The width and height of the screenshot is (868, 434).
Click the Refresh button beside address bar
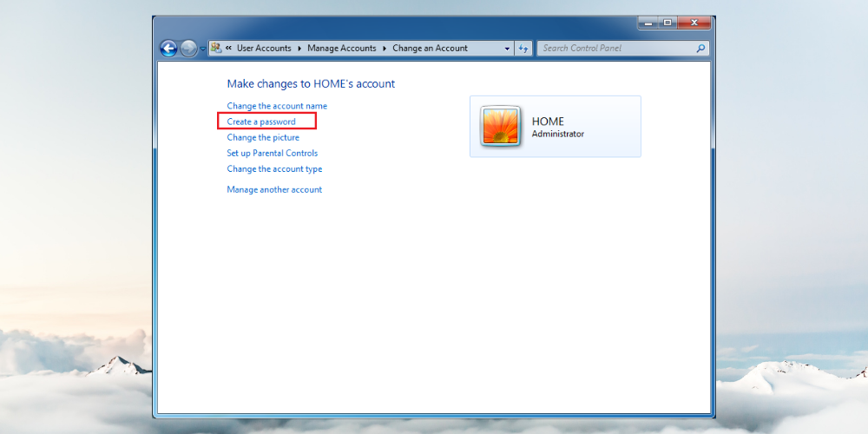[x=523, y=49]
